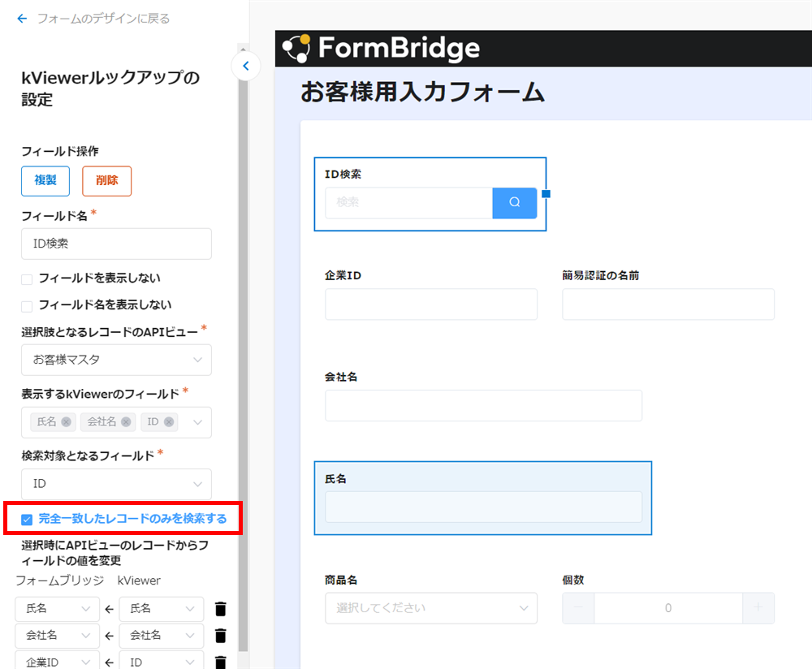Increase 個数 with the plus stepper
812x669 pixels.
tap(759, 607)
